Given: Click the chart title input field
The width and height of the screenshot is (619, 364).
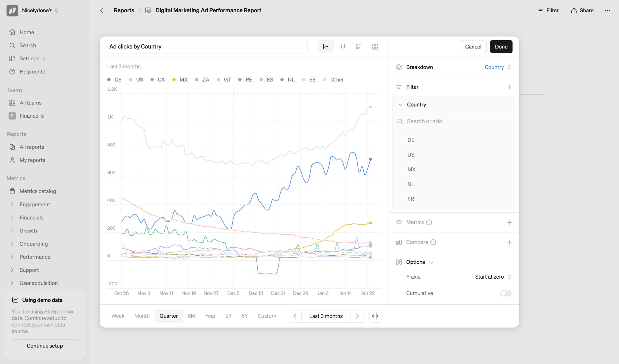Looking at the screenshot, I should point(206,47).
